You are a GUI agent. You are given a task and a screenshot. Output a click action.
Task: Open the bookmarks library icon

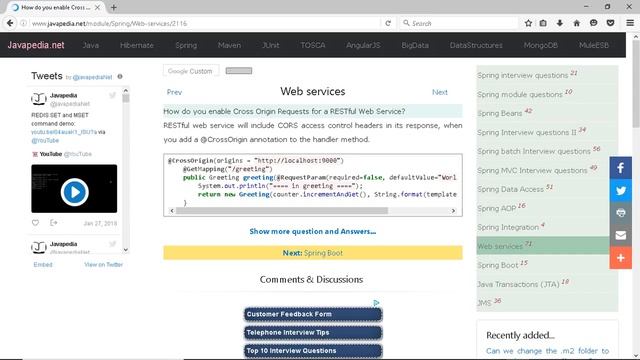(x=543, y=23)
